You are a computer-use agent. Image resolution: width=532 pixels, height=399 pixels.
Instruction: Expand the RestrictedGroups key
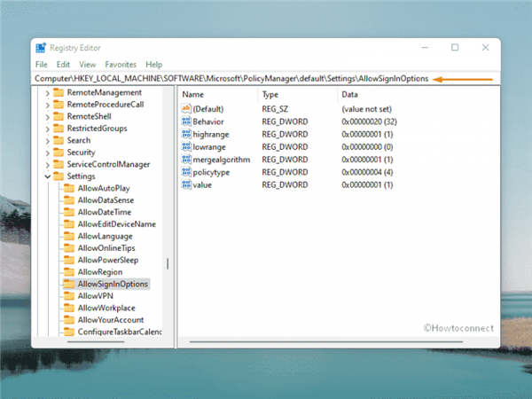tap(48, 129)
